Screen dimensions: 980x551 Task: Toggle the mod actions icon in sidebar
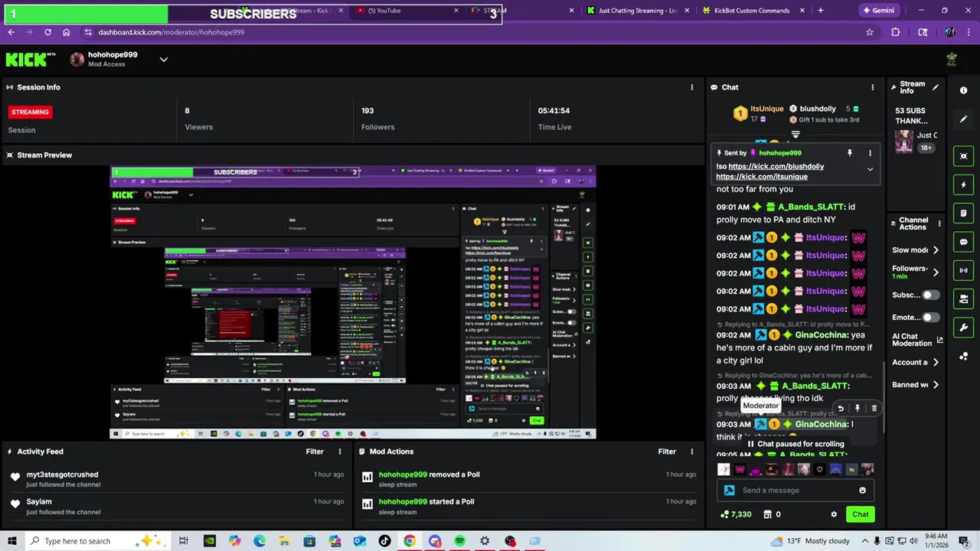[963, 298]
